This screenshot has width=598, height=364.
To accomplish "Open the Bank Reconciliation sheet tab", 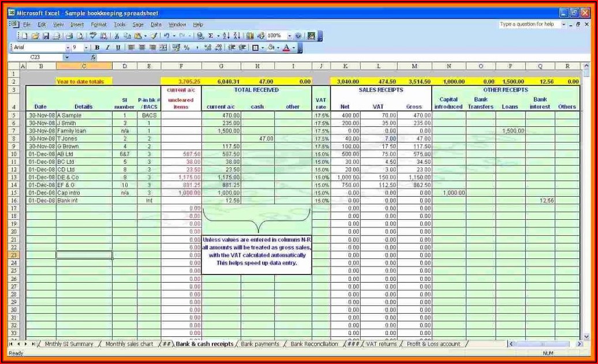I will pos(314,344).
